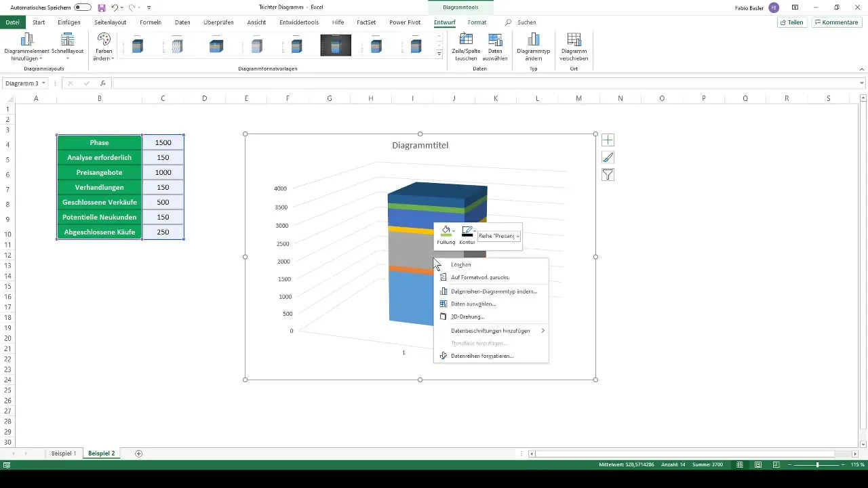Screen dimensions: 868x488
Task: Click Diagramm verschieben icon
Action: click(x=574, y=40)
